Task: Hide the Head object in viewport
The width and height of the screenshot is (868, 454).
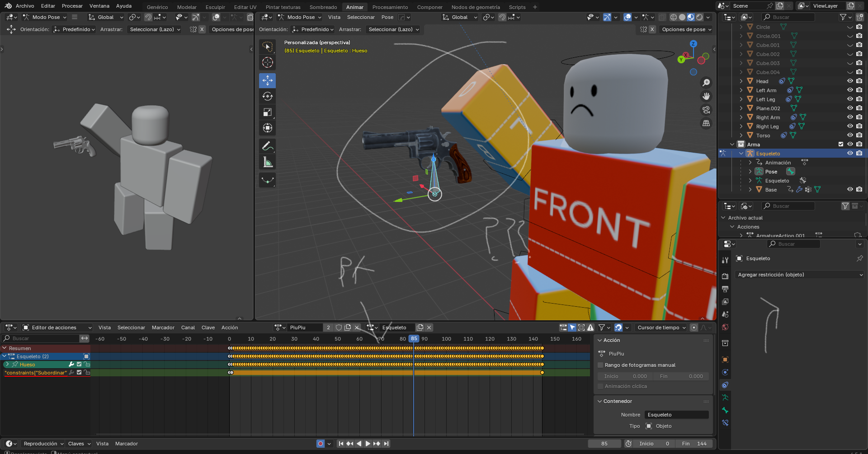Action: (850, 81)
